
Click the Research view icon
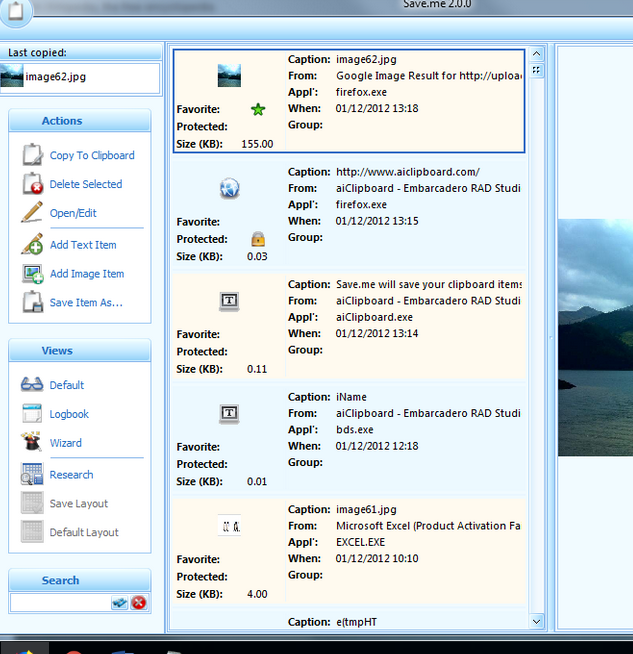point(32,474)
